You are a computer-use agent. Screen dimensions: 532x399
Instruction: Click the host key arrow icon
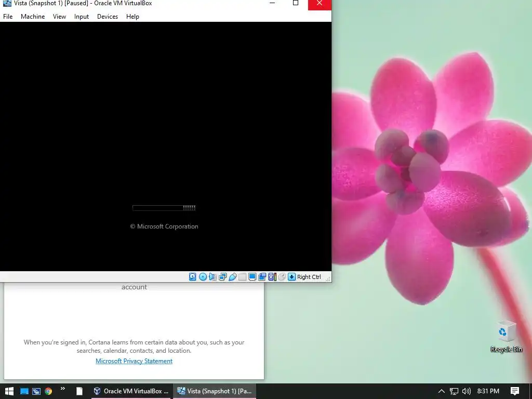tap(292, 277)
